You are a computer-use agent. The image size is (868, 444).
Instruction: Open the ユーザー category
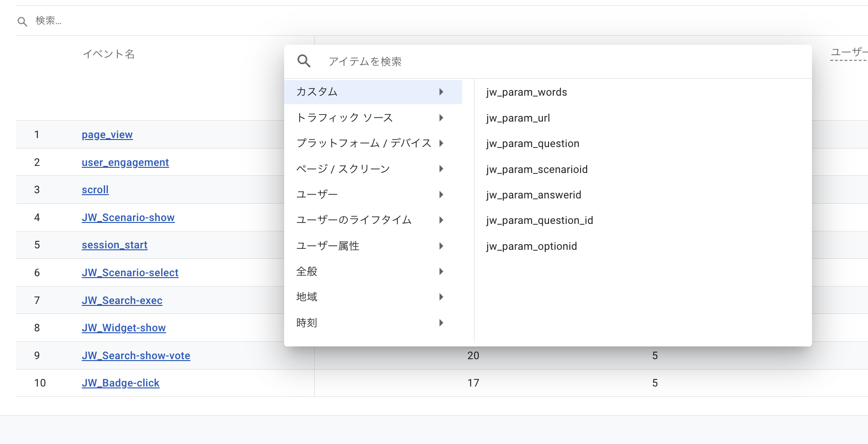(x=373, y=195)
